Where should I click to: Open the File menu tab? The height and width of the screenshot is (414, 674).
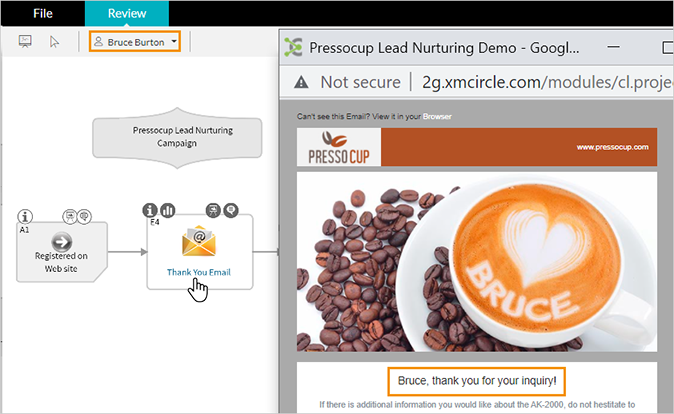point(43,13)
